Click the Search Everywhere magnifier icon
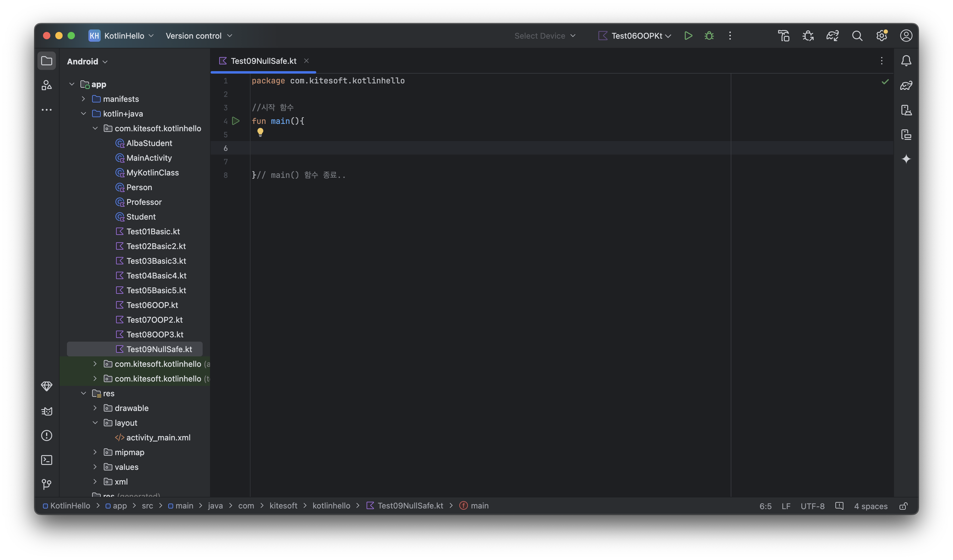The height and width of the screenshot is (560, 953). click(x=857, y=36)
